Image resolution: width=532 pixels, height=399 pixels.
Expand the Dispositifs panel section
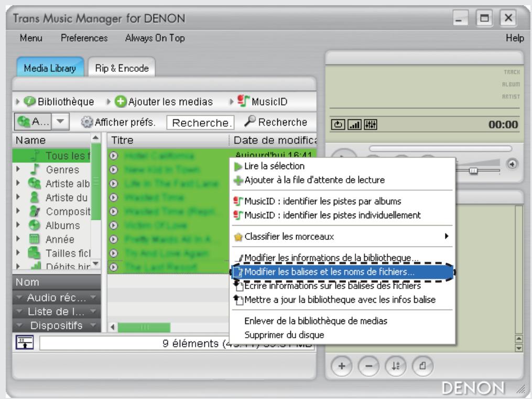pyautogui.click(x=56, y=326)
